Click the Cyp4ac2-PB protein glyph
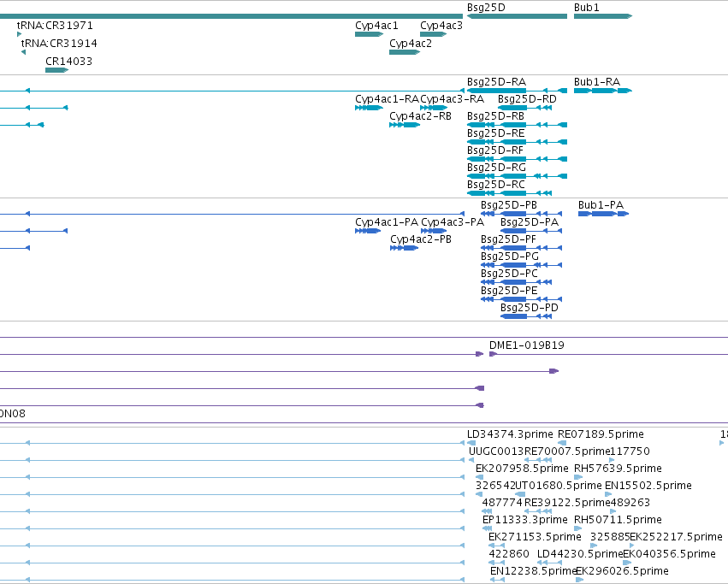Viewport: 728px width, 584px height. pyautogui.click(x=404, y=248)
